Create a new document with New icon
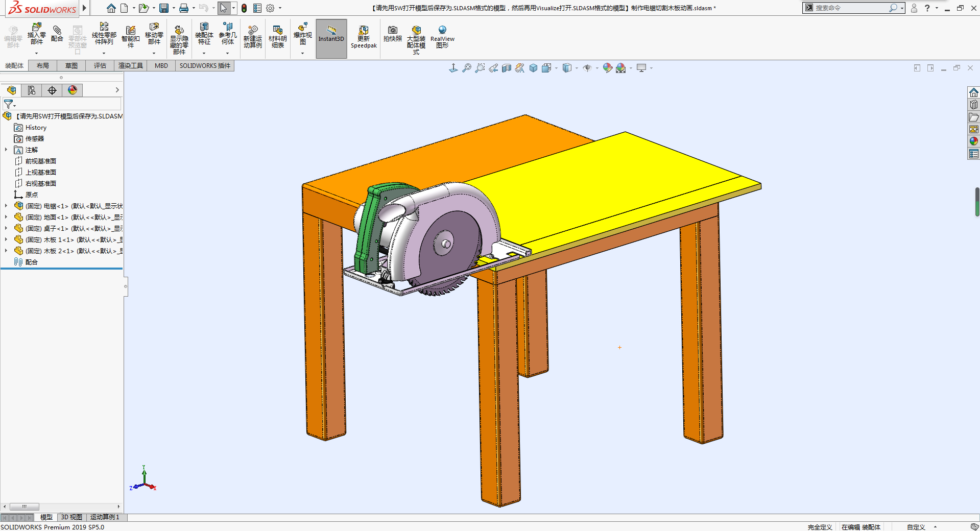This screenshot has height=531, width=980. 124,8
